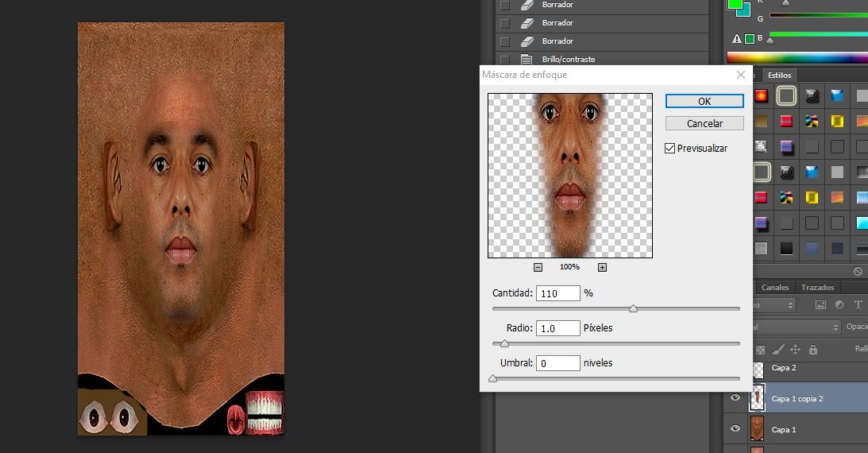Image resolution: width=868 pixels, height=453 pixels.
Task: Click the Cantidad slider handle
Action: 633,308
